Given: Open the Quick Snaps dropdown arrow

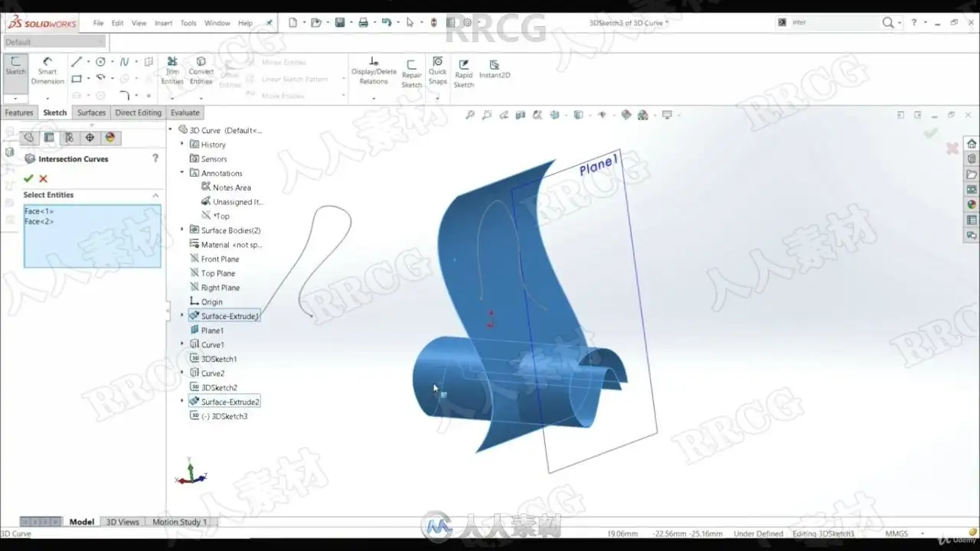Looking at the screenshot, I should click(x=437, y=99).
